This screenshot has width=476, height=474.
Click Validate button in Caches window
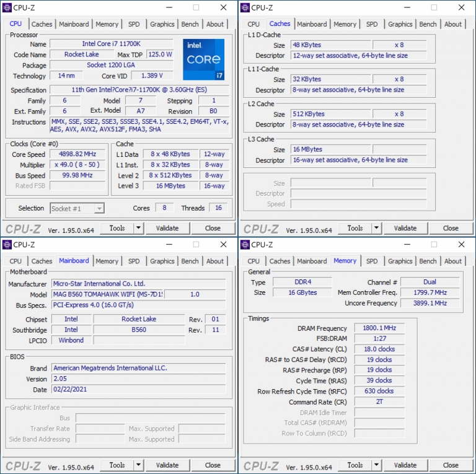pos(405,228)
